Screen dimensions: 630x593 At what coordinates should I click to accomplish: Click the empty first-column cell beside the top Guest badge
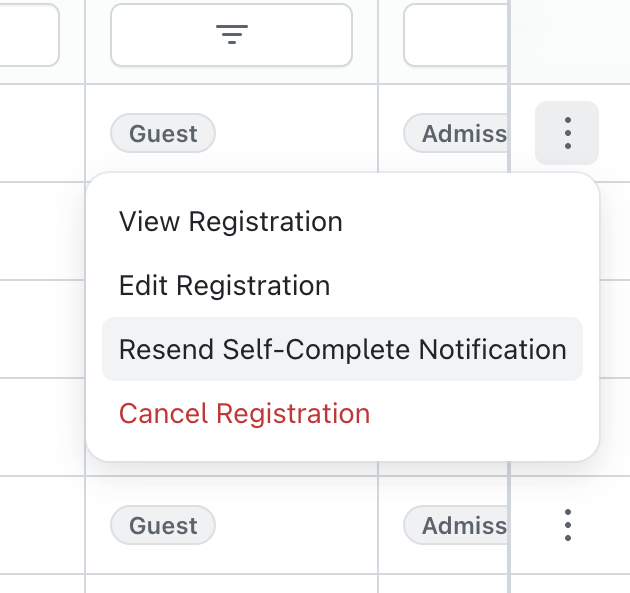tap(42, 133)
